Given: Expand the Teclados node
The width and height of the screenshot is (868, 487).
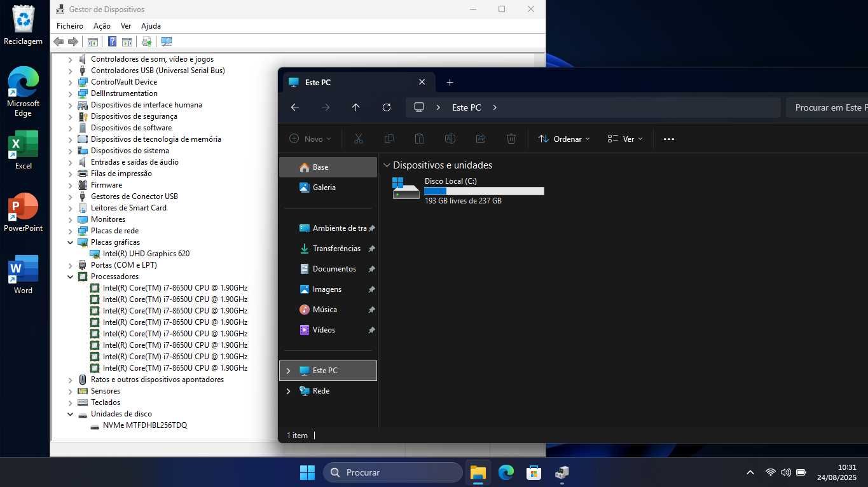Looking at the screenshot, I should click(71, 402).
